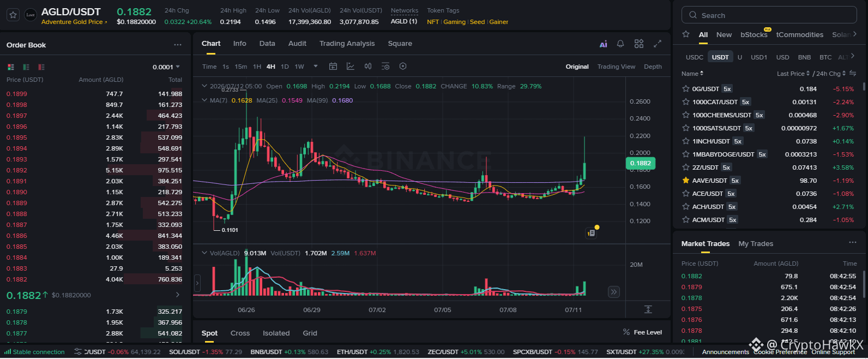
Task: Switch to the My Trades tab
Action: pos(756,244)
